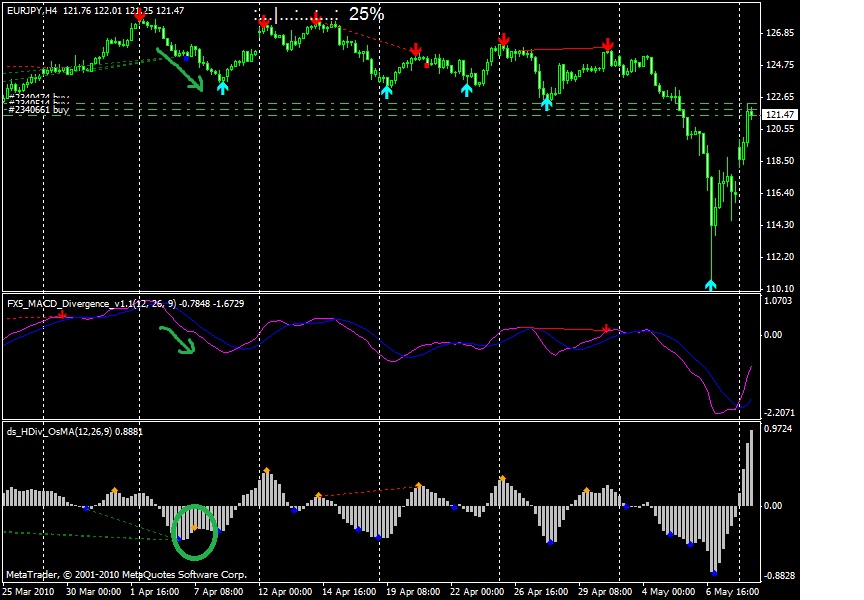Screen dimensions: 864x600
Task: Select red down arrow ending the dashed red trendline
Action: pyautogui.click(x=415, y=50)
